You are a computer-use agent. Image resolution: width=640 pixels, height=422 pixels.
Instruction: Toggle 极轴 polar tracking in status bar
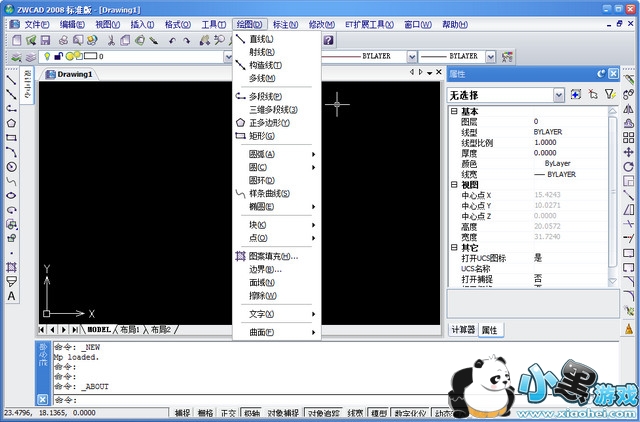pyautogui.click(x=251, y=413)
